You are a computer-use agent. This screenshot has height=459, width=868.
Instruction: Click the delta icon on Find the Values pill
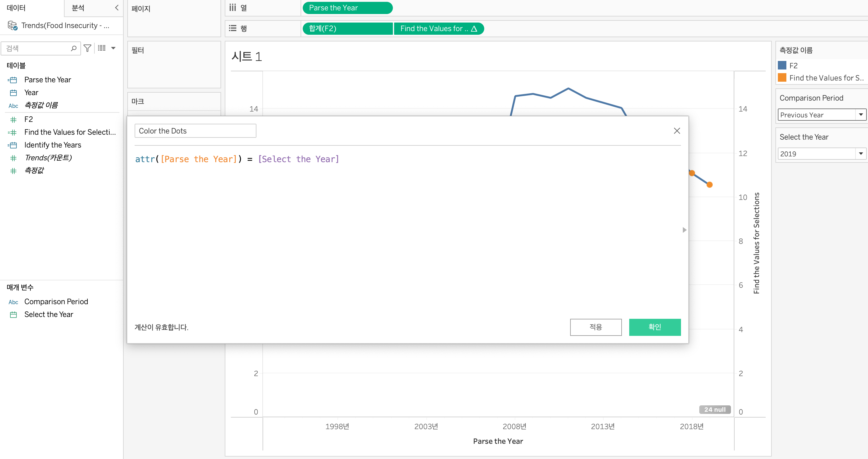(x=474, y=29)
